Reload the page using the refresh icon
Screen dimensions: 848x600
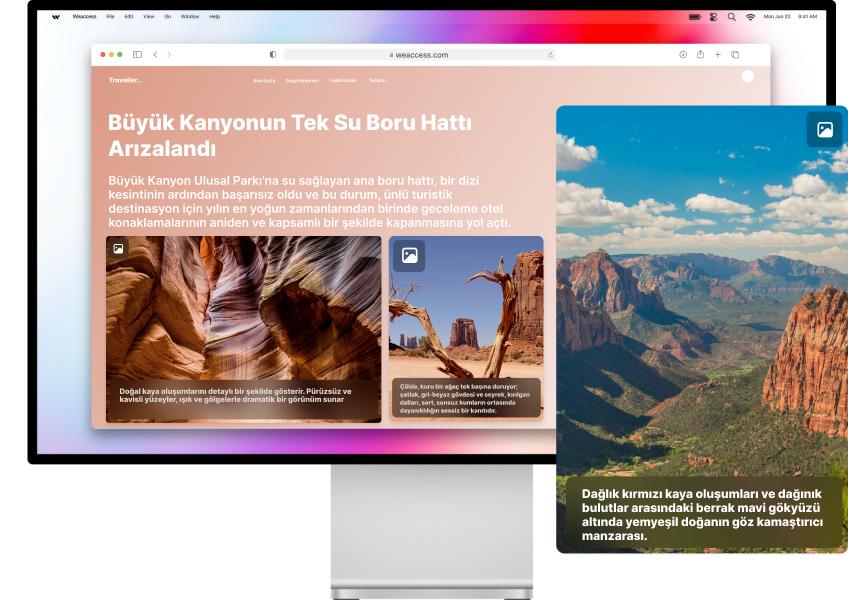550,55
